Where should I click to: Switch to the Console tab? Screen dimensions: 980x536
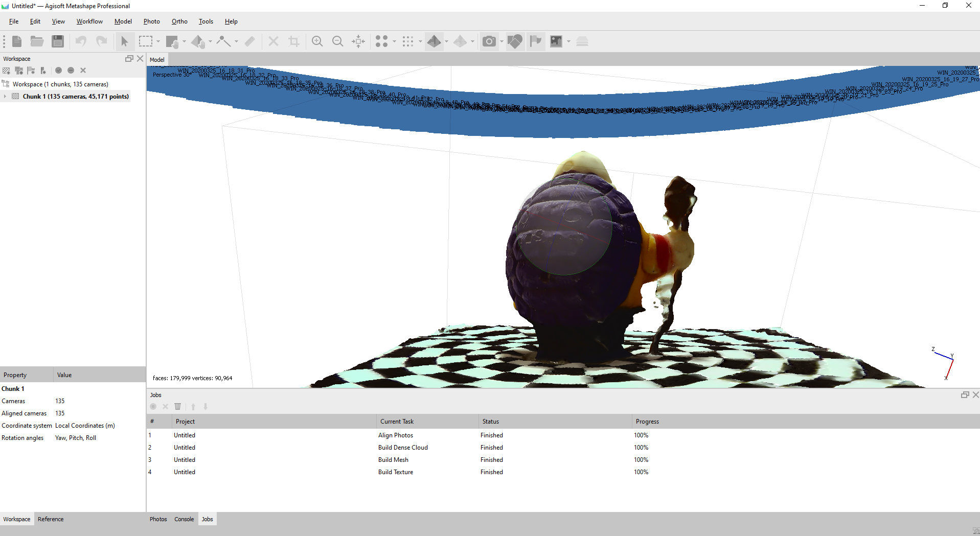(x=184, y=519)
